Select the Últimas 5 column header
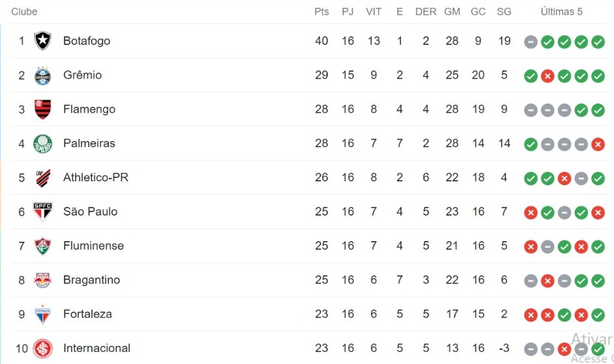Screen dimensions: 614x364 562,11
